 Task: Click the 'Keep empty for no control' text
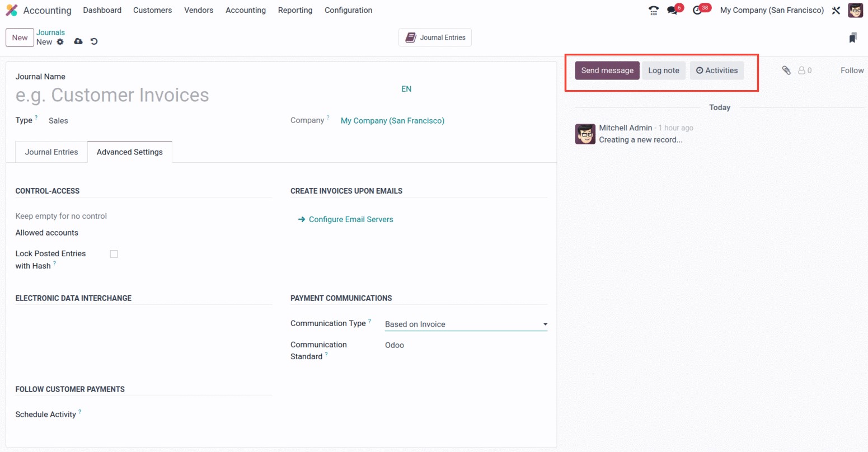(61, 216)
